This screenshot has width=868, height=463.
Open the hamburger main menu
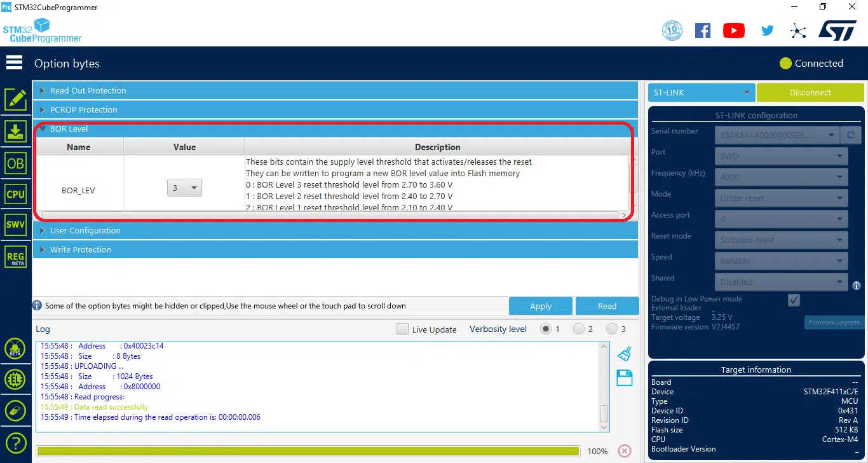(14, 62)
